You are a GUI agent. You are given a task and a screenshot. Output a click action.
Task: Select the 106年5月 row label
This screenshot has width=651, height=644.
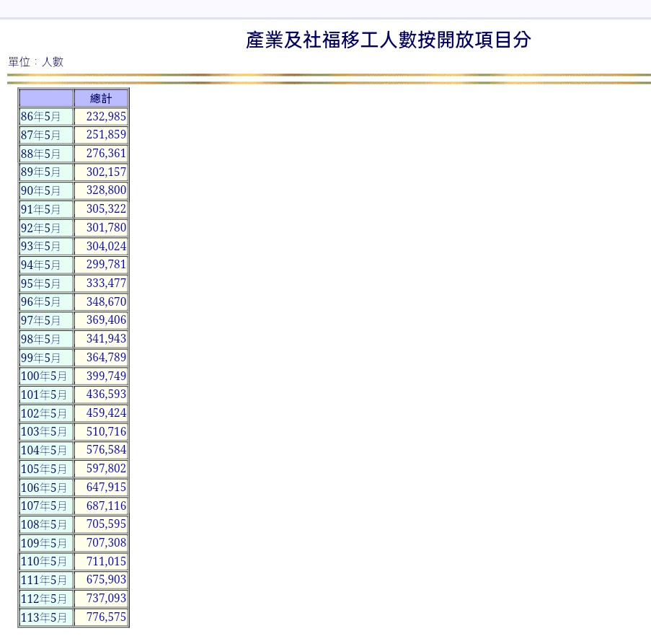click(x=44, y=488)
